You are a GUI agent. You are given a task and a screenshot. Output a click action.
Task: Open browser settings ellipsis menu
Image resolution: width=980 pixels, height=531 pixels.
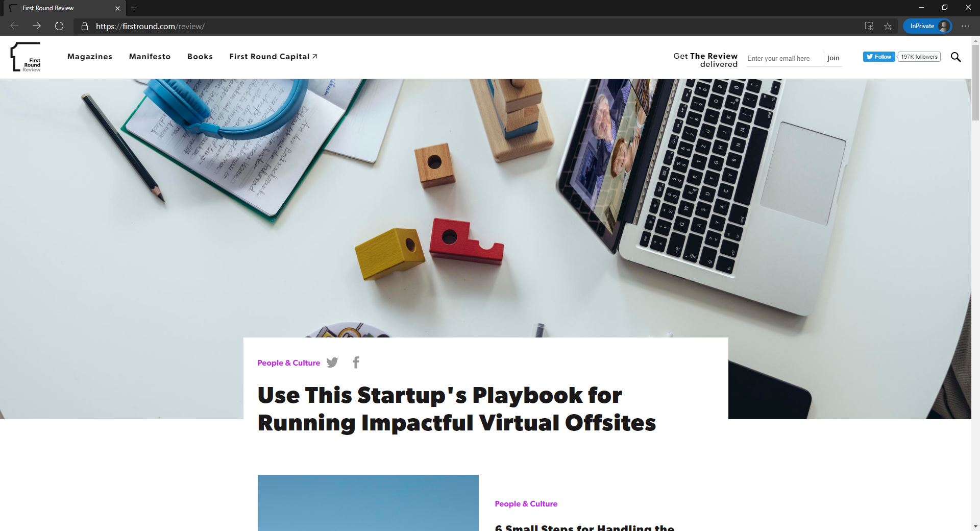966,26
